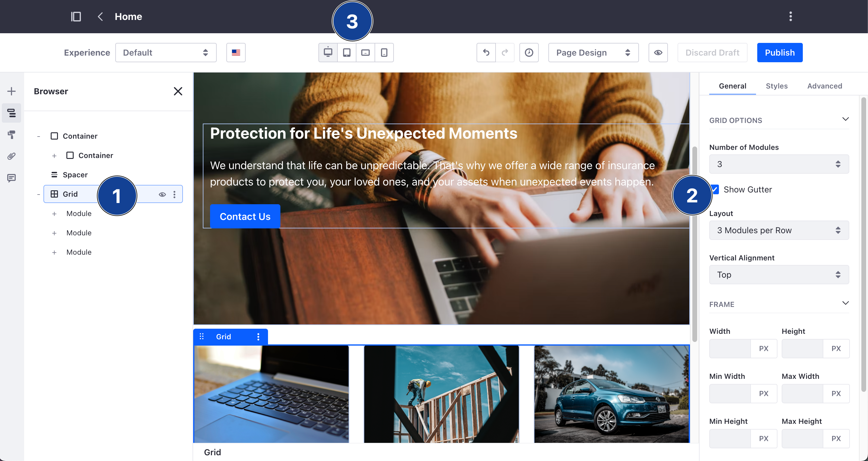
Task: Toggle Grid visibility eye icon
Action: tap(161, 194)
